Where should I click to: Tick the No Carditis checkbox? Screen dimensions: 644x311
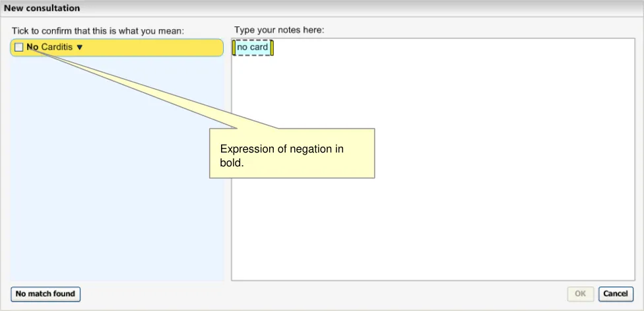tap(18, 48)
